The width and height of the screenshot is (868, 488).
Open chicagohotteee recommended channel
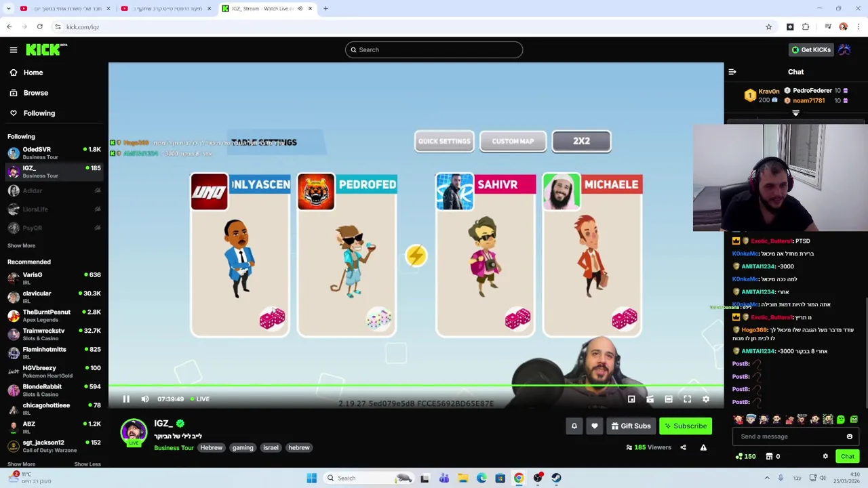(54, 409)
